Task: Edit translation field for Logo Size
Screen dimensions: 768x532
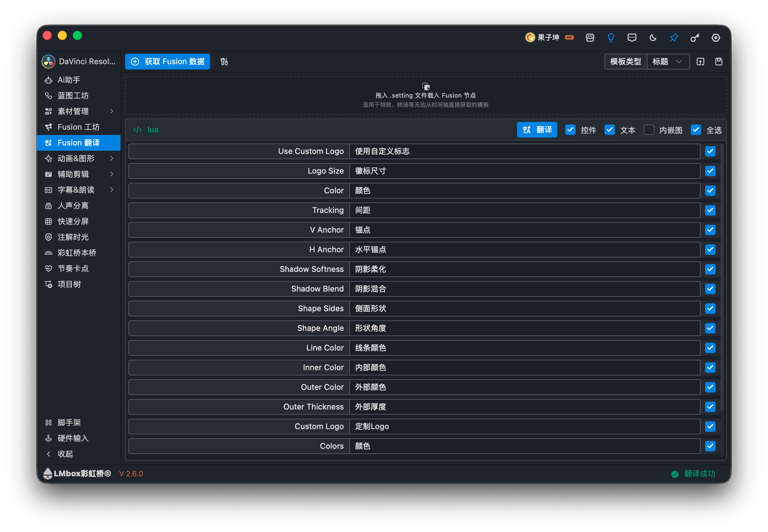Action: pos(525,171)
